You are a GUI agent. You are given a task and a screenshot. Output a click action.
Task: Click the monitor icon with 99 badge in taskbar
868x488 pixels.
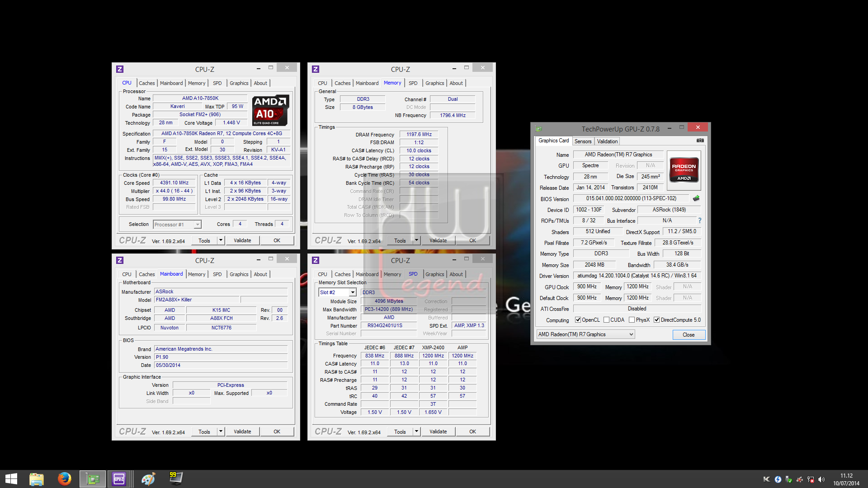(x=176, y=479)
